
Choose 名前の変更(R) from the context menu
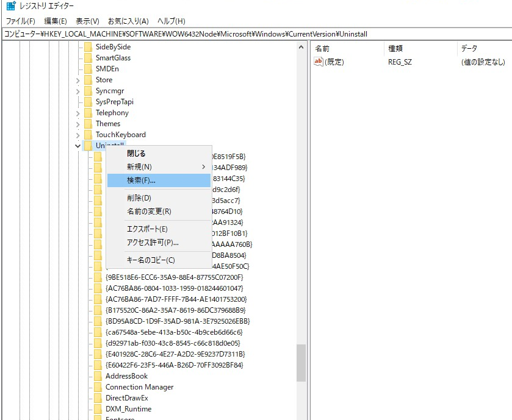pyautogui.click(x=159, y=212)
